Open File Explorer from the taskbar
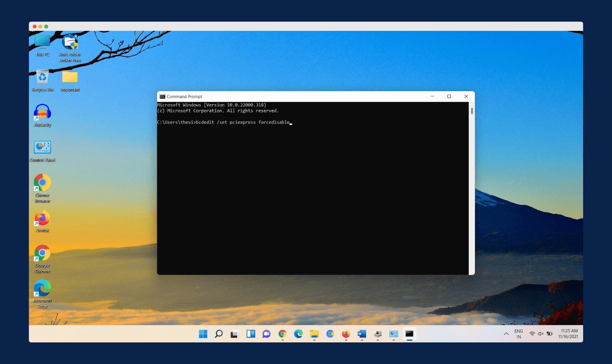Image resolution: width=612 pixels, height=364 pixels. coord(314,334)
